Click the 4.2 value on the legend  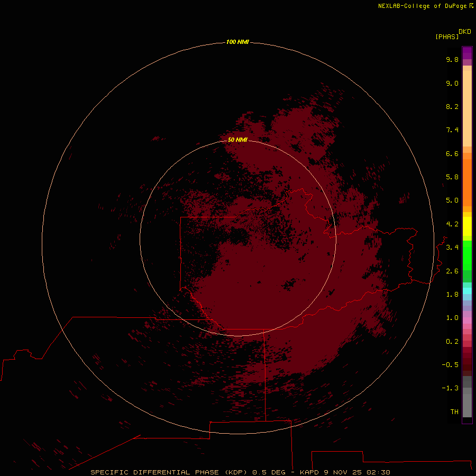(452, 224)
